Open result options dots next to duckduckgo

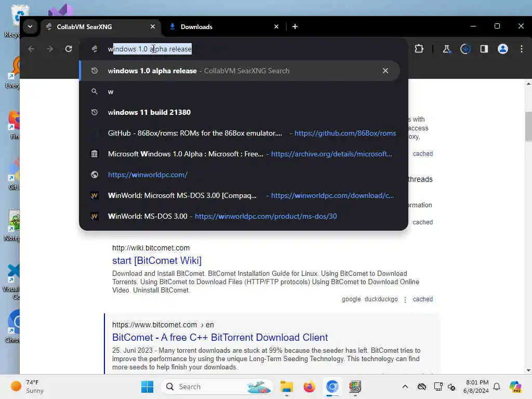tap(405, 299)
